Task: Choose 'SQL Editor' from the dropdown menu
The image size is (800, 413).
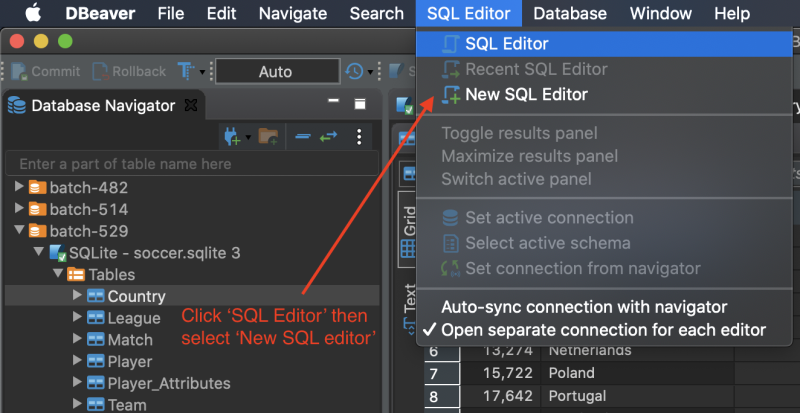Action: click(604, 44)
